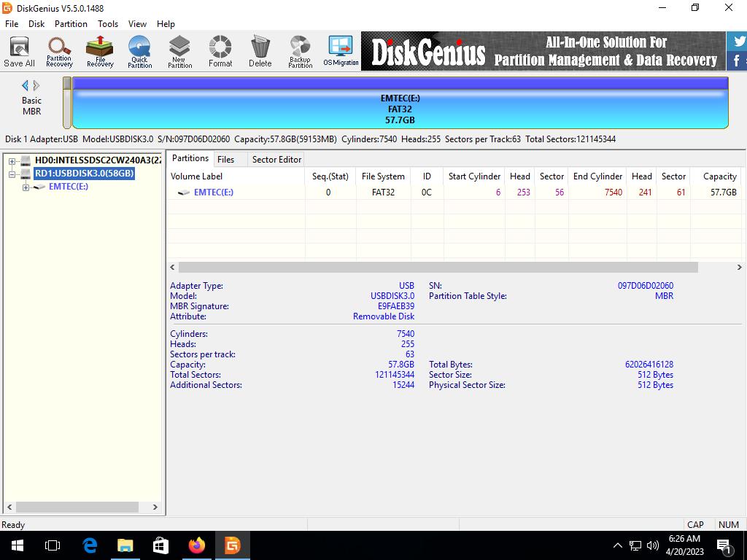Open the Partition menu
Screen dimensions: 747x560
click(71, 23)
